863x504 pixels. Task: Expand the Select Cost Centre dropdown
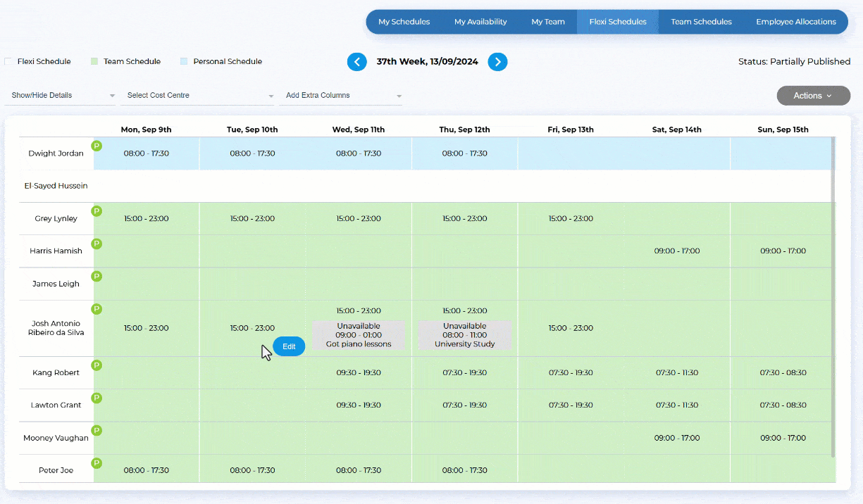(x=197, y=96)
